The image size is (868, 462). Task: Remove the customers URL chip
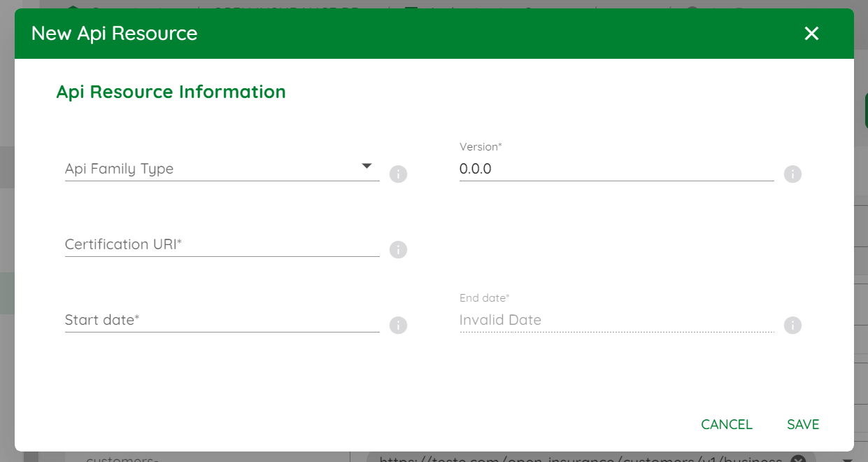tap(797, 458)
